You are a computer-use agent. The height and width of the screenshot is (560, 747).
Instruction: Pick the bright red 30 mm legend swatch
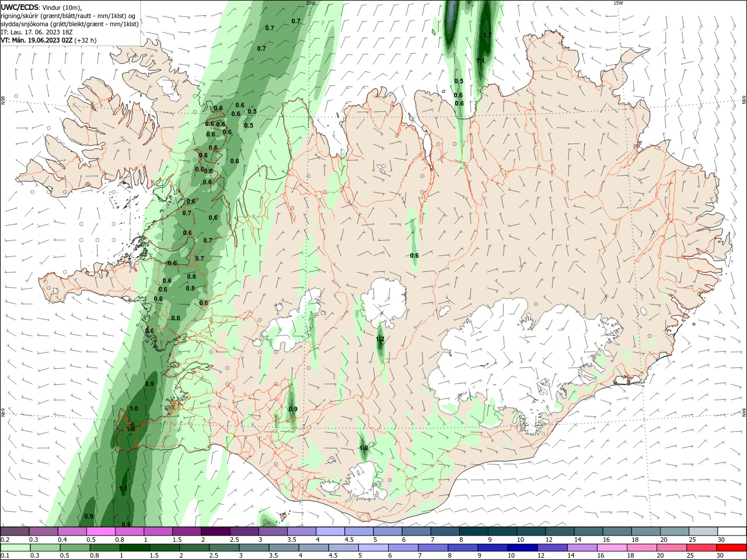[731, 547]
